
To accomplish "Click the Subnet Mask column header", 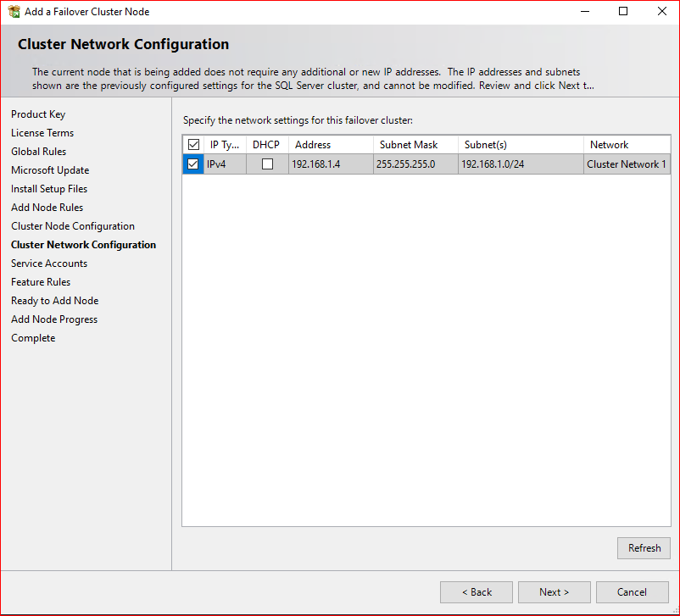I will (415, 144).
